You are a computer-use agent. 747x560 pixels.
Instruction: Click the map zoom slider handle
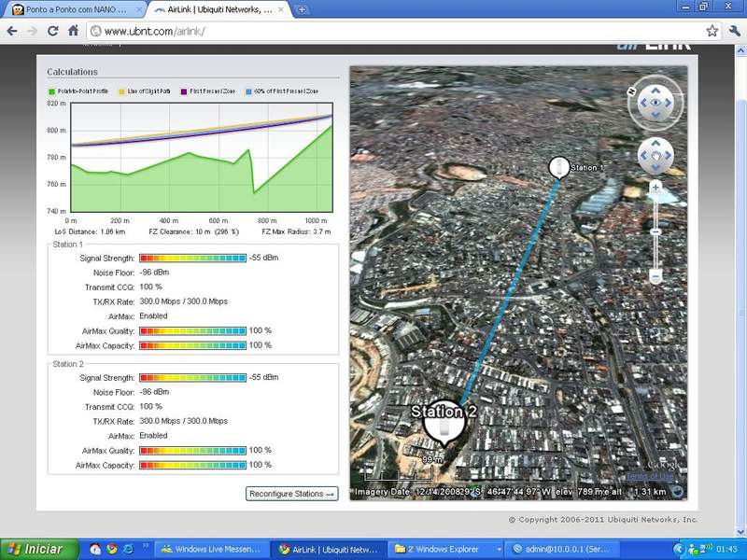655,231
